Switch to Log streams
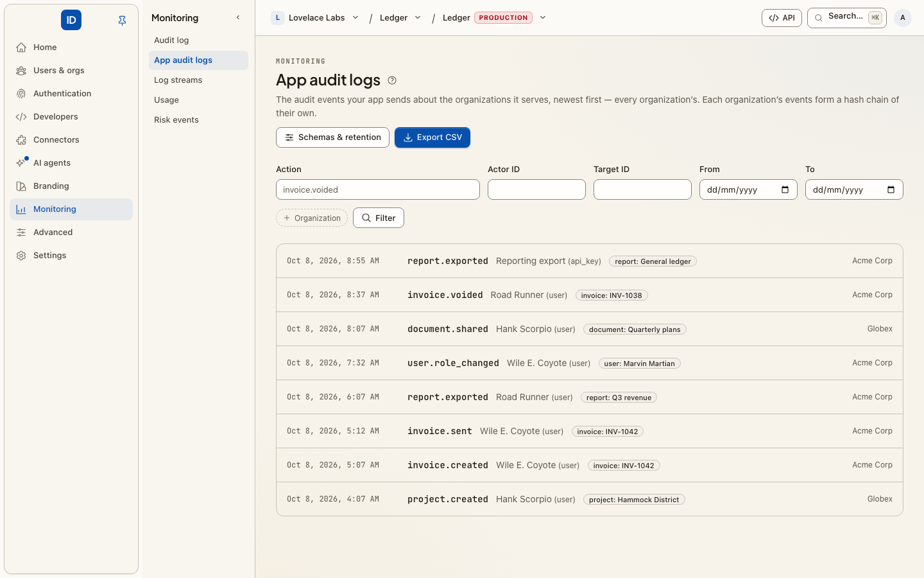The image size is (924, 578). click(198, 80)
